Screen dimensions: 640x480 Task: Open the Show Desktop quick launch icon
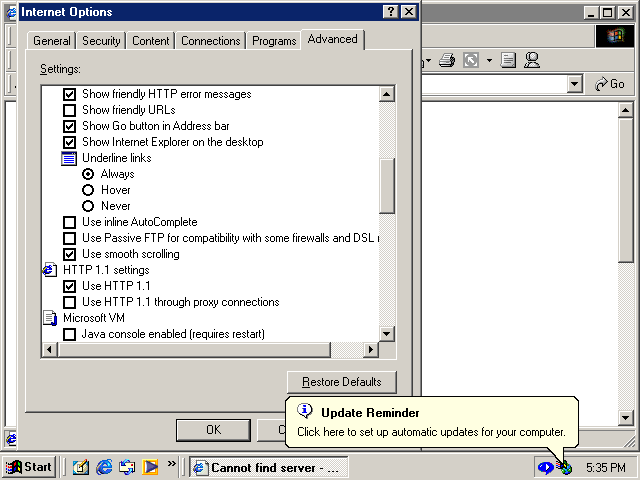click(80, 467)
